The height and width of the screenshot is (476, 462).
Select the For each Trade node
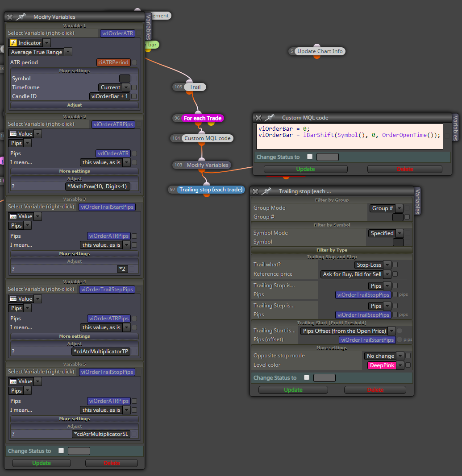202,118
